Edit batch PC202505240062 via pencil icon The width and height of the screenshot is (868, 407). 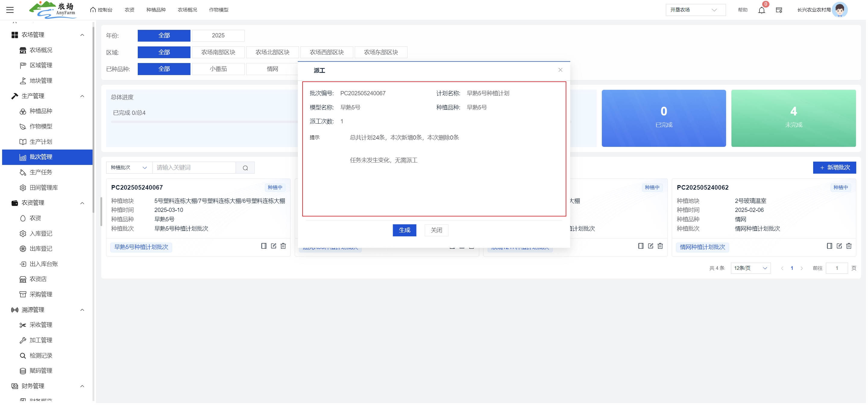(839, 246)
